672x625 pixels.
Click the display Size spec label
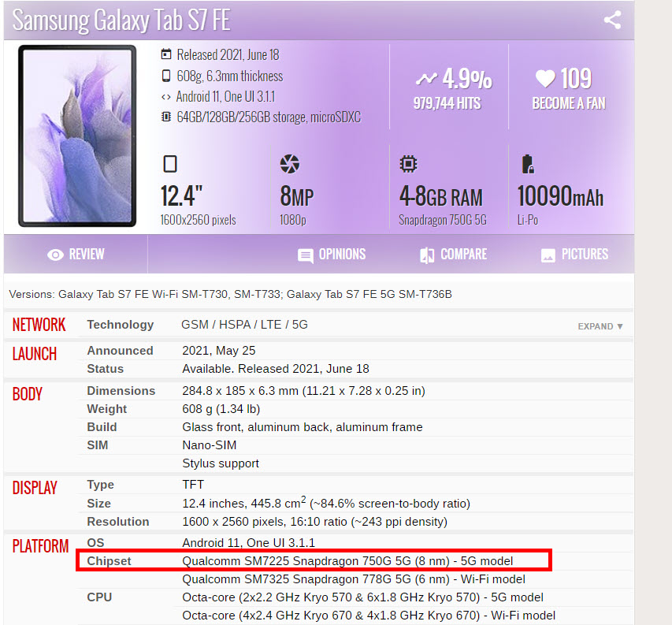point(99,504)
